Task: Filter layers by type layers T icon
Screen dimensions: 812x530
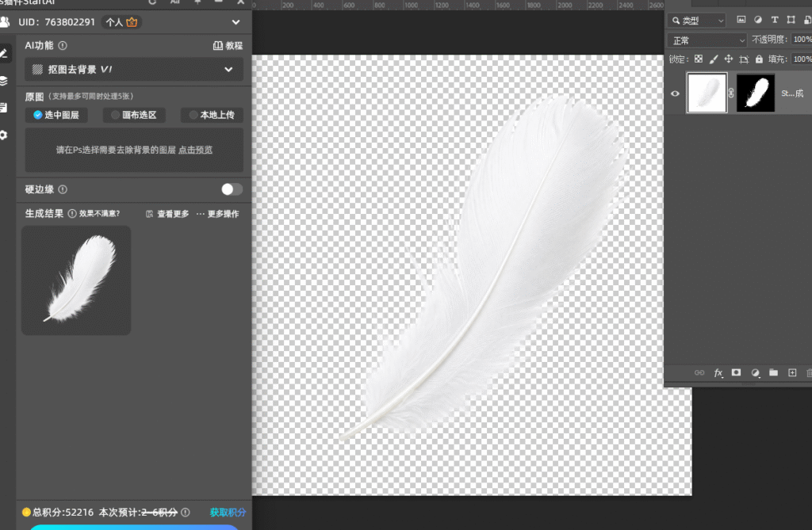Action: pyautogui.click(x=775, y=20)
